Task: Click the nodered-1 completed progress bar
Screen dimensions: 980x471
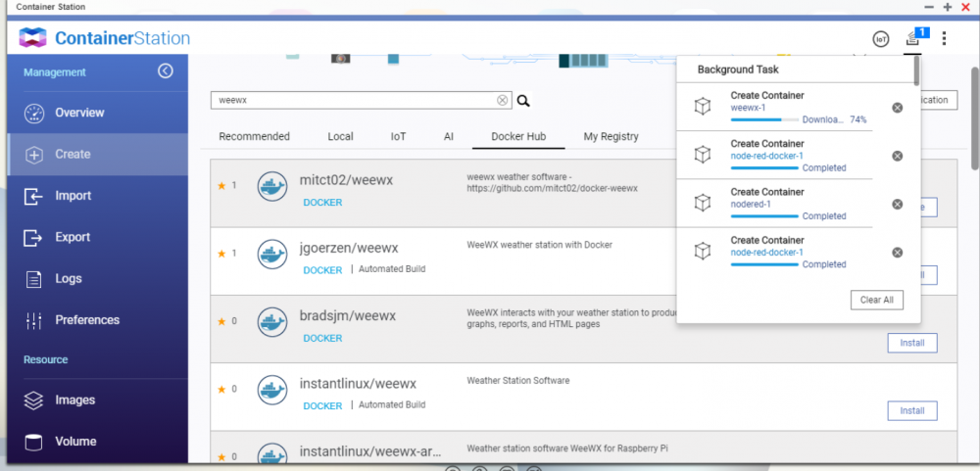Action: point(764,216)
